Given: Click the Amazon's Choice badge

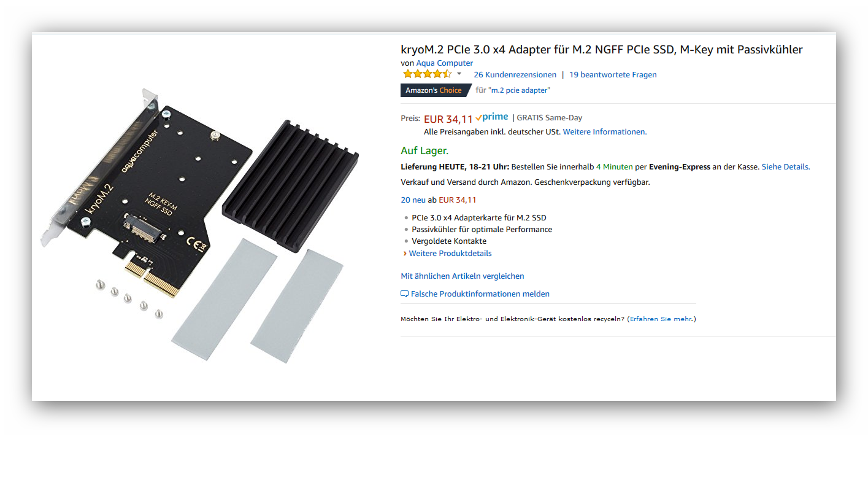Looking at the screenshot, I should pos(435,90).
